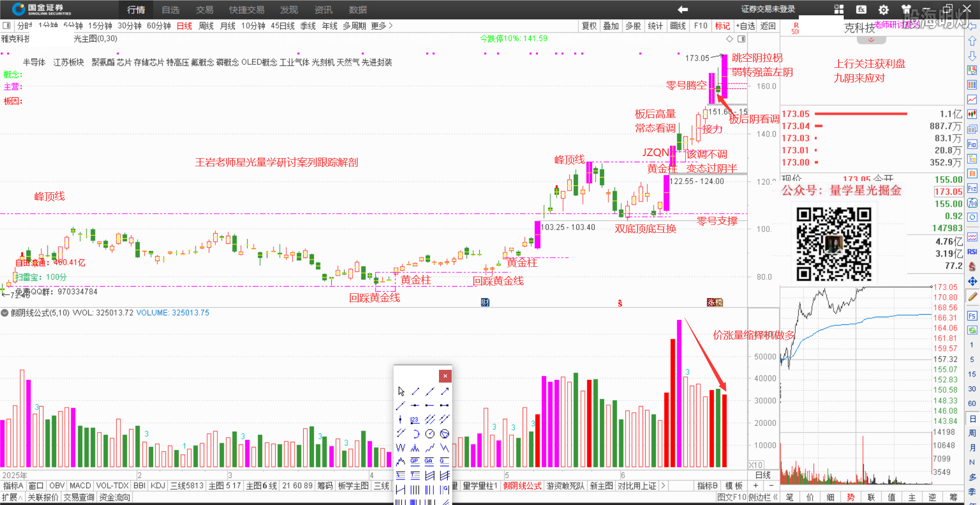The width and height of the screenshot is (980, 505).
Task: Click the blue move-cross sidebar icon
Action: click(972, 281)
